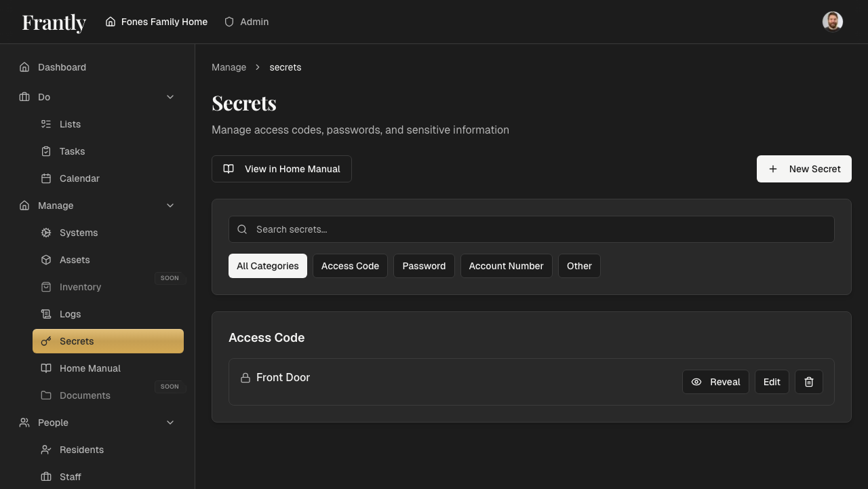Click inside the Search secrets field
This screenshot has height=489, width=868.
[x=475, y=229]
